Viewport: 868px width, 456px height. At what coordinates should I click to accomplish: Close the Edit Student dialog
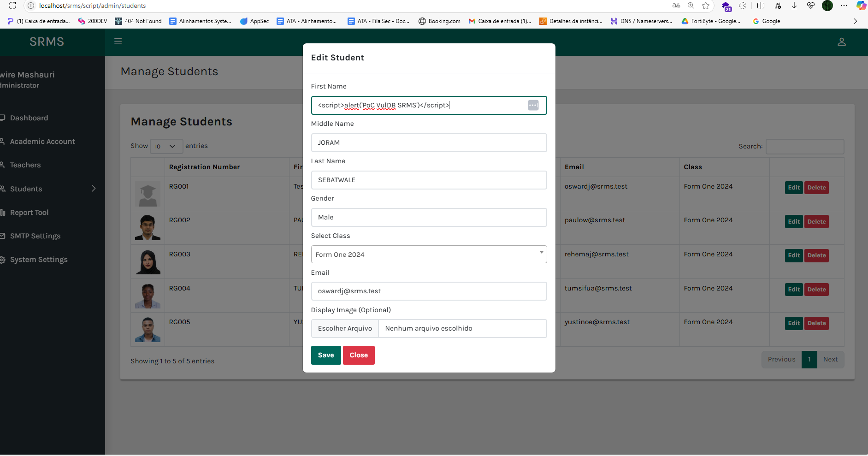click(359, 355)
